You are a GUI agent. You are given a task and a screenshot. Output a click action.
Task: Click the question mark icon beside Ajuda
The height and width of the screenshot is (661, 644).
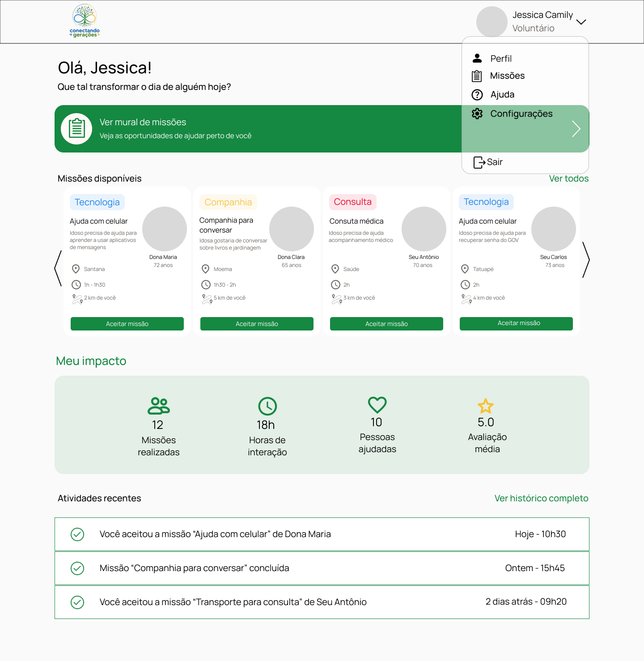click(x=477, y=95)
